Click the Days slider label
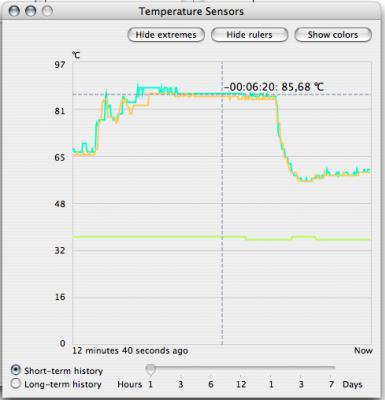Image resolution: width=385 pixels, height=400 pixels. (352, 384)
